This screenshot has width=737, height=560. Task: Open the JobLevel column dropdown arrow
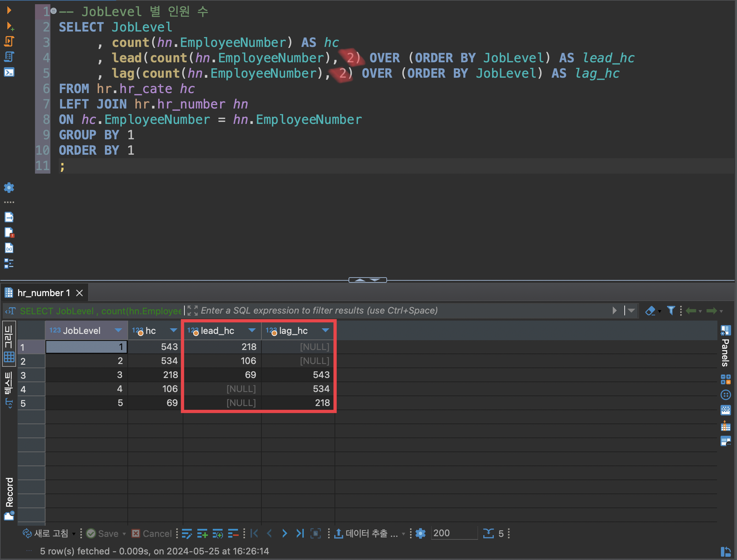pos(118,330)
